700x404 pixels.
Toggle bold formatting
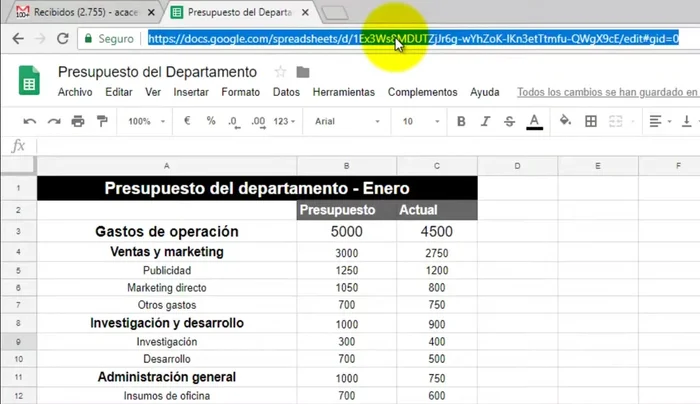pyautogui.click(x=461, y=121)
